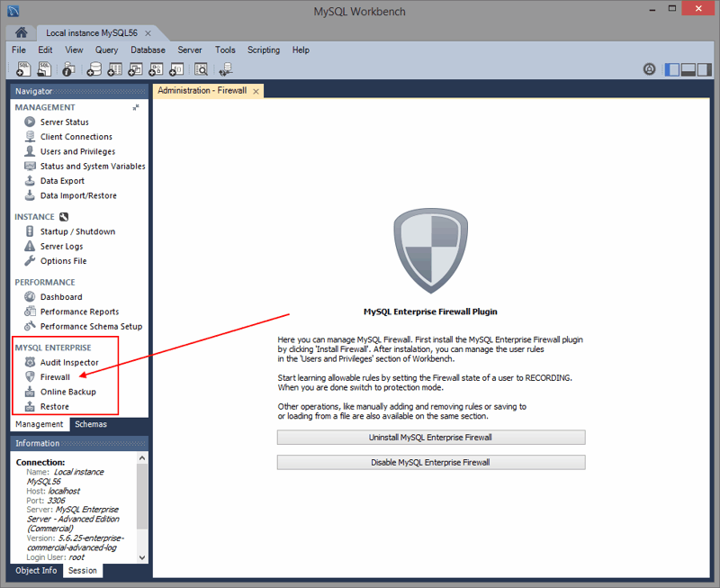Open the View menu
Screen dimensions: 720x588
[74, 50]
